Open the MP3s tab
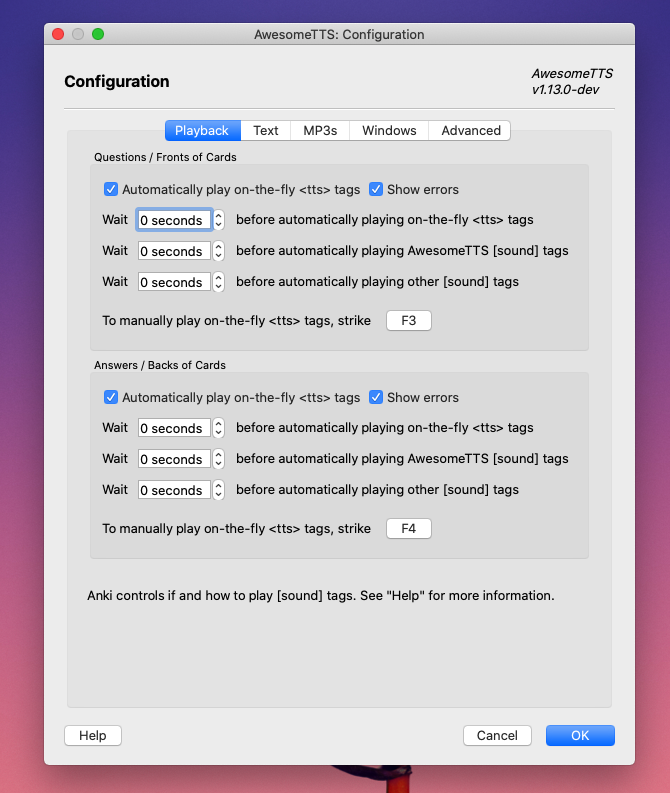This screenshot has width=670, height=793. click(x=320, y=130)
